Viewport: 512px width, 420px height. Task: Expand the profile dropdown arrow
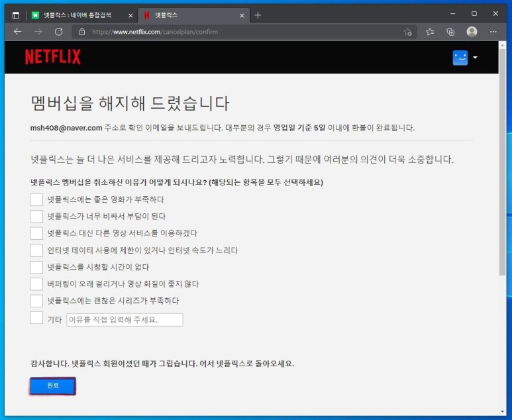(x=475, y=58)
